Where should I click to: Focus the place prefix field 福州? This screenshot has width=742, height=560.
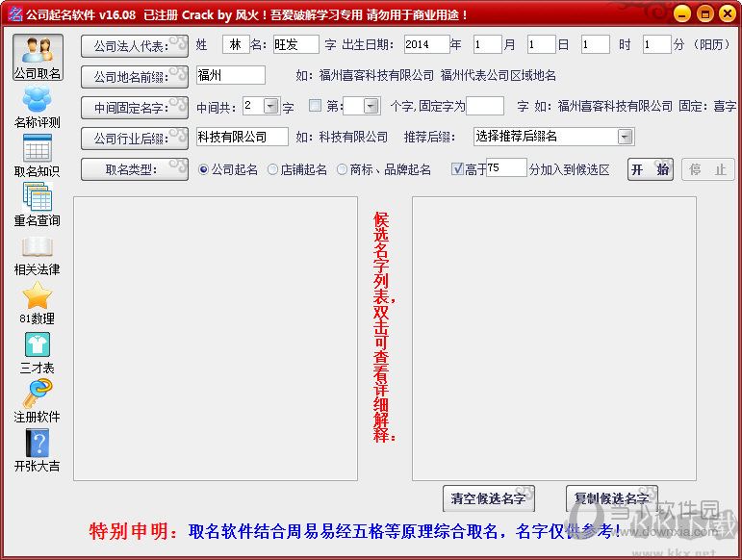click(x=230, y=75)
